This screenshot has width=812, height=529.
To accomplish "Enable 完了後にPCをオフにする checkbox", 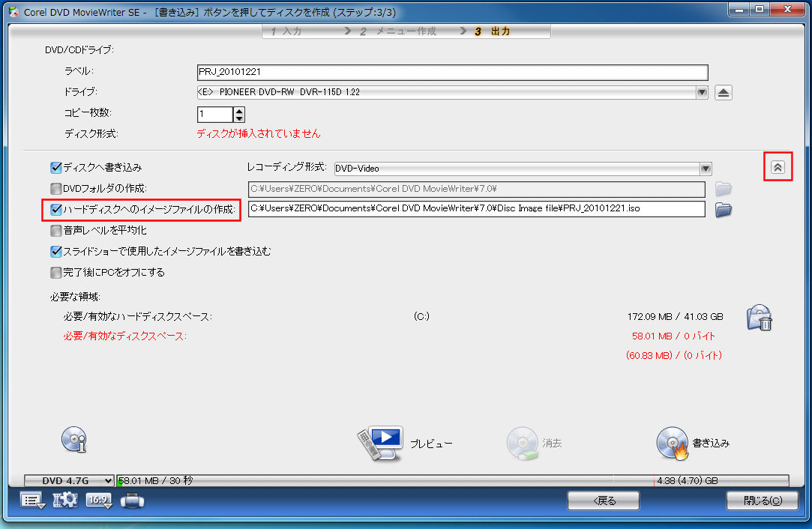I will (56, 272).
